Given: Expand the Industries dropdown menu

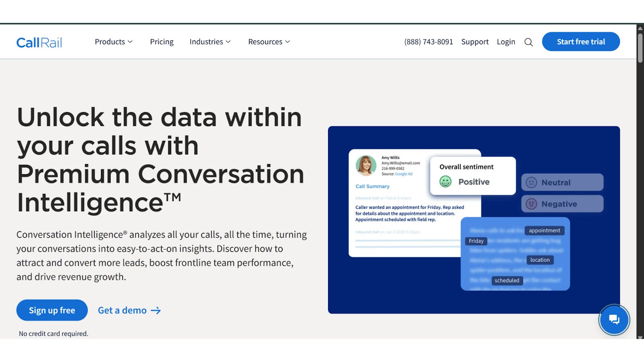Looking at the screenshot, I should coord(210,42).
